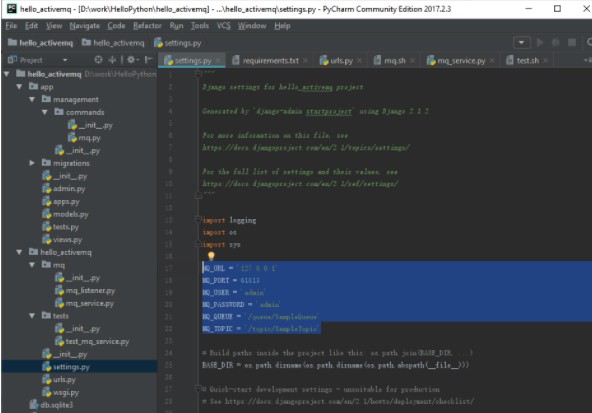Click the scroll from source target icon
The width and height of the screenshot is (592, 413).
(98, 60)
